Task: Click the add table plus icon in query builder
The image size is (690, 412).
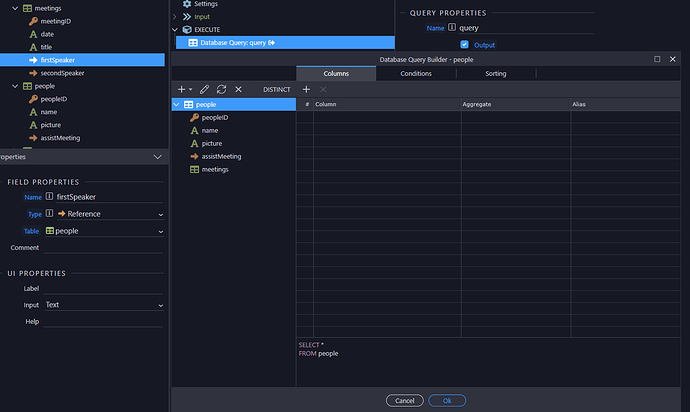Action: (x=181, y=89)
